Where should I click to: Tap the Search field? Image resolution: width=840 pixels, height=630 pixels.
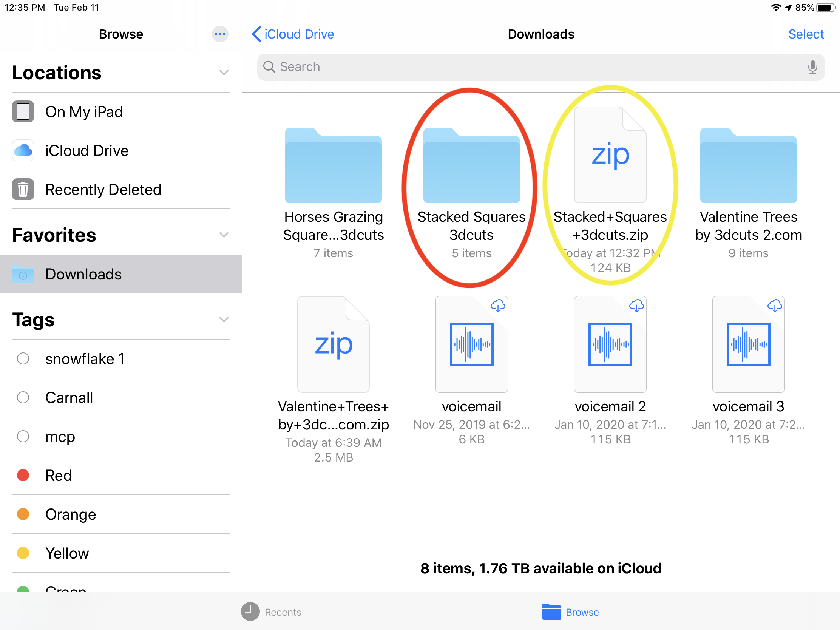532,67
